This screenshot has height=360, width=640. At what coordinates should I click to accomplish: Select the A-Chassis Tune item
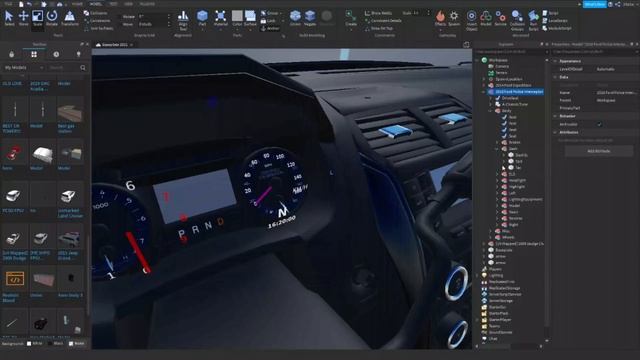click(514, 104)
